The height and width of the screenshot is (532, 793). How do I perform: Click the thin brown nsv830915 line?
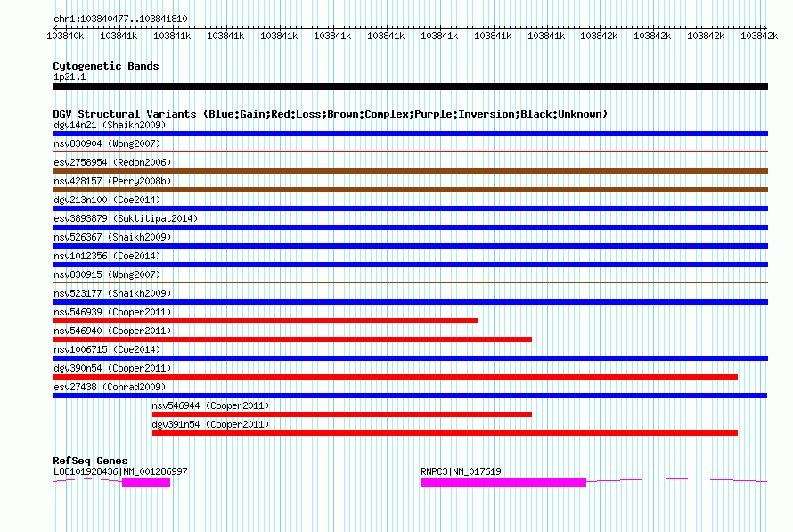point(410,282)
